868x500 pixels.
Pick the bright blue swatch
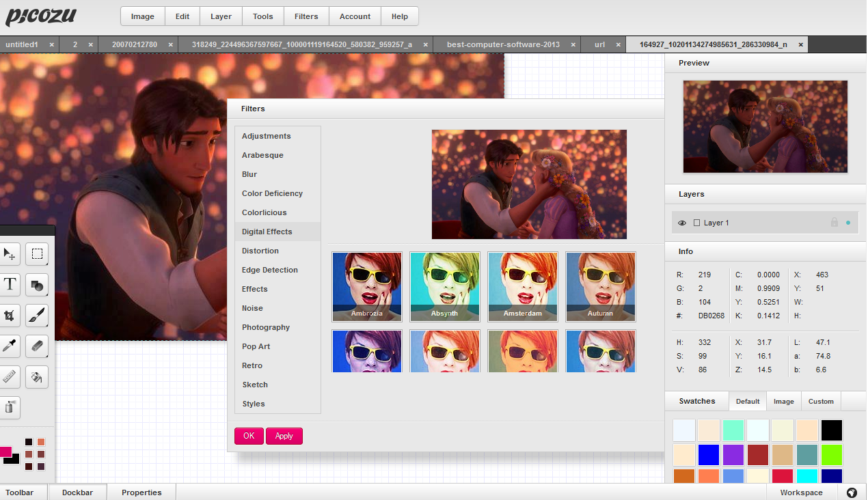pos(709,455)
